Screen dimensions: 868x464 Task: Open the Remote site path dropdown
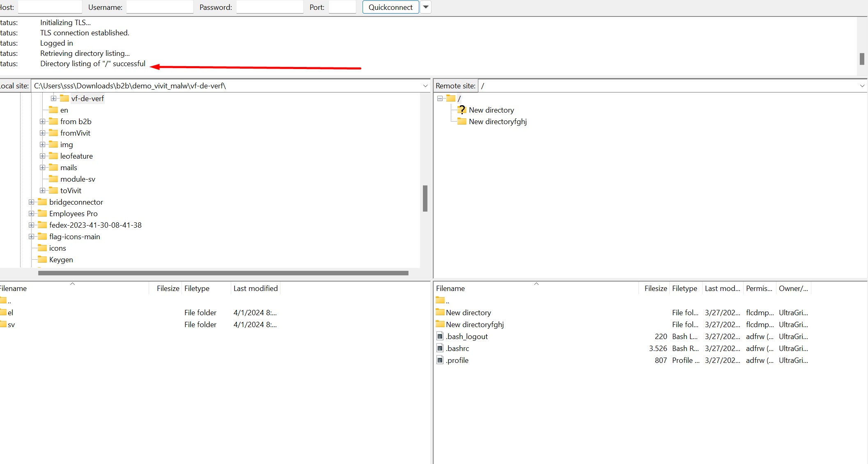862,86
